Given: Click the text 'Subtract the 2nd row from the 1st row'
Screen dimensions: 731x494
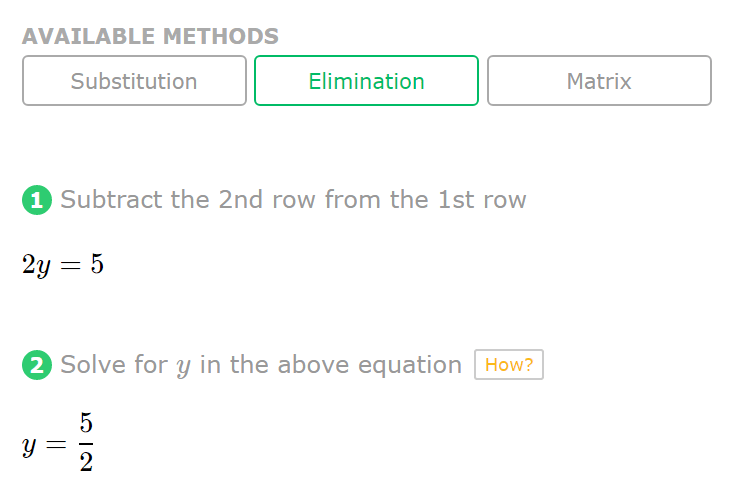Looking at the screenshot, I should click(293, 199).
